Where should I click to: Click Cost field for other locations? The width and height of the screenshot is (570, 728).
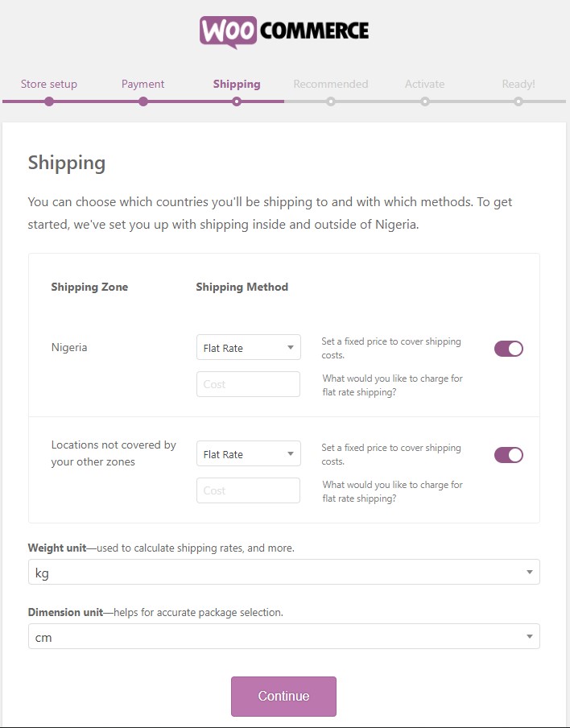tap(248, 490)
